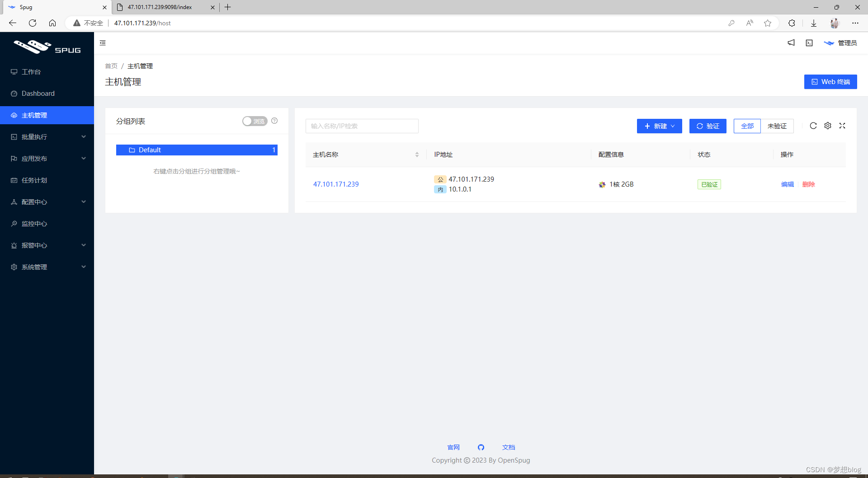868x478 pixels.
Task: Select the 未验证 filter option
Action: [777, 126]
